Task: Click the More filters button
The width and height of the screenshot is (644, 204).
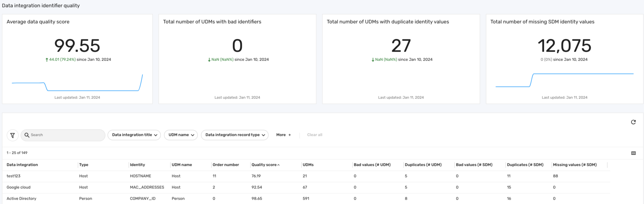Action: click(x=284, y=135)
